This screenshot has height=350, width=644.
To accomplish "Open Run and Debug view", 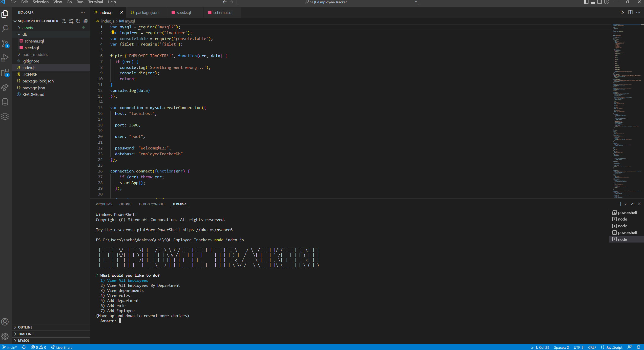I will [x=5, y=58].
